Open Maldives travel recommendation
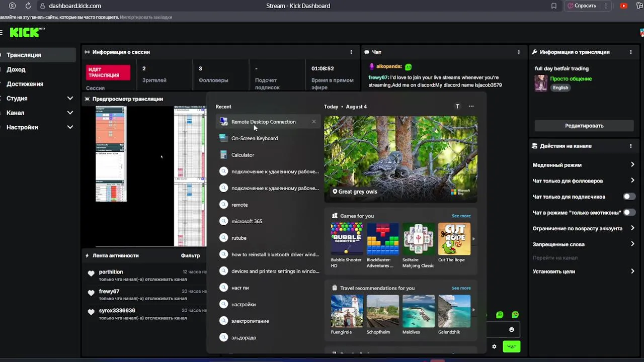 point(418,315)
